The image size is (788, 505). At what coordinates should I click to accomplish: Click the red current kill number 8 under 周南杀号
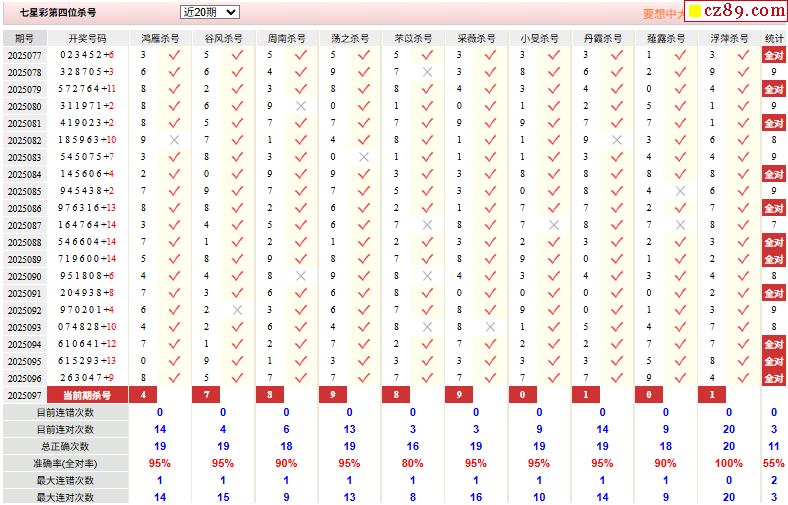point(270,395)
